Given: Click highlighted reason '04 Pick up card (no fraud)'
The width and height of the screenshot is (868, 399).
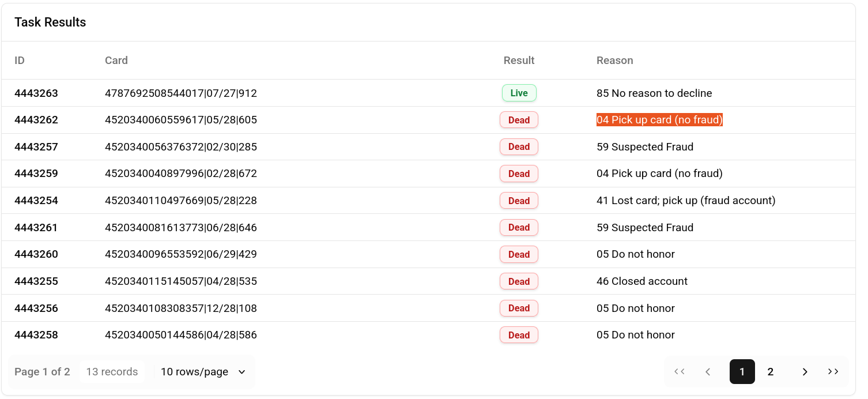Looking at the screenshot, I should point(659,120).
